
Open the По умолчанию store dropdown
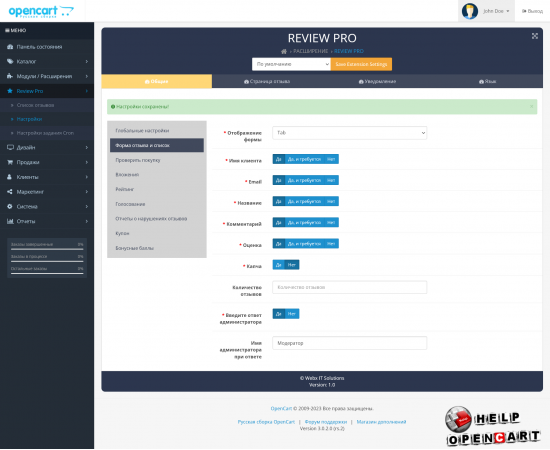[291, 64]
